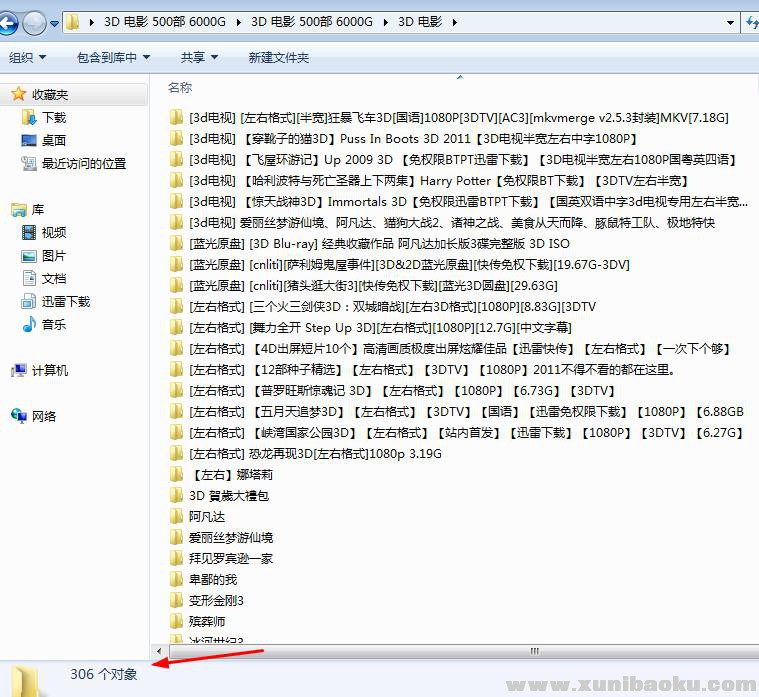Sort by the 名称 column header
This screenshot has height=697, width=759.
pos(180,88)
